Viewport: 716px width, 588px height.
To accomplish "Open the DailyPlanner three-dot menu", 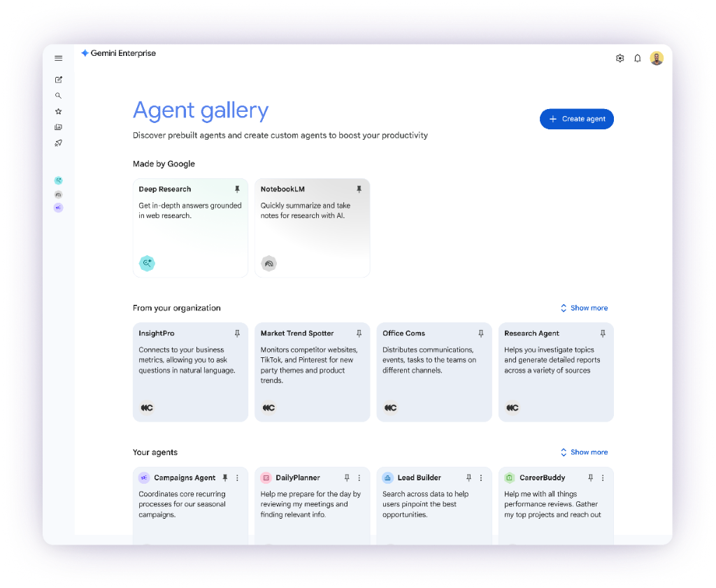I will click(x=359, y=478).
